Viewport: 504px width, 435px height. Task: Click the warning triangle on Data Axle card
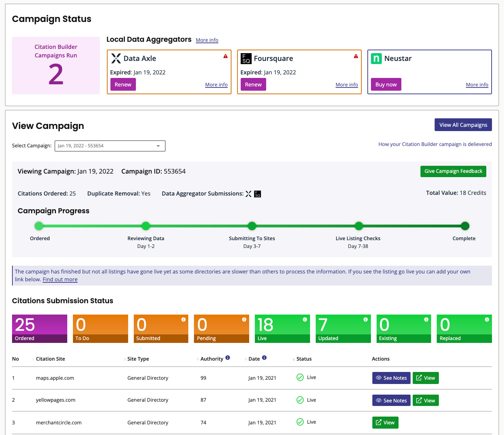click(225, 56)
